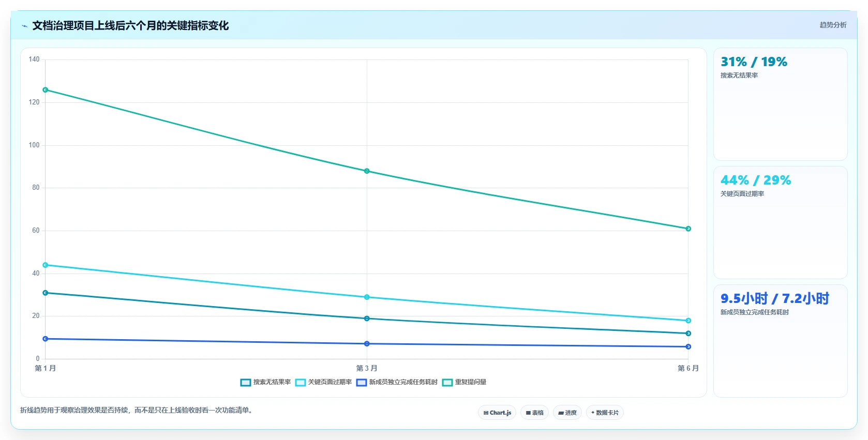Select the 关键页面过期率 data point at 第 1 月

pos(46,265)
